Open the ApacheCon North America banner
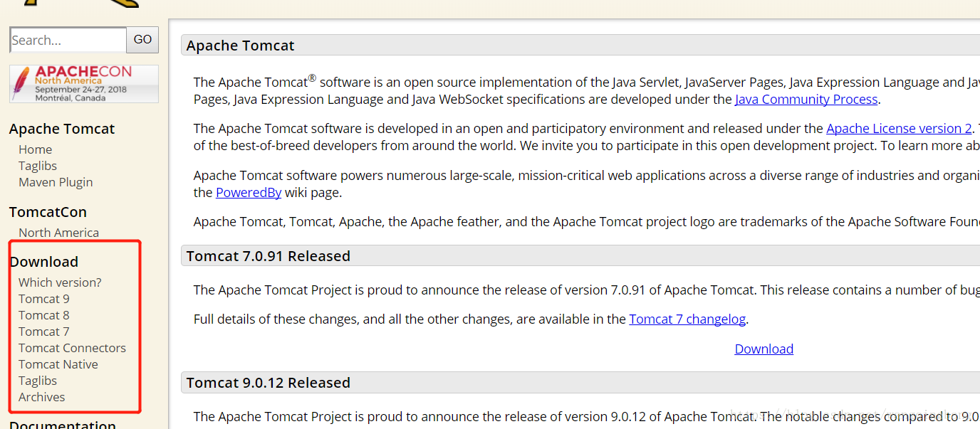Viewport: 980px width, 429px height. 84,84
